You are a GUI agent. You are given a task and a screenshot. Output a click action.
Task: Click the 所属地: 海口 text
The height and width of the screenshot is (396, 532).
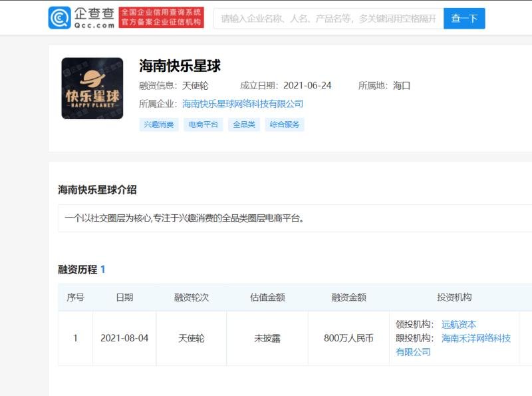pyautogui.click(x=384, y=86)
